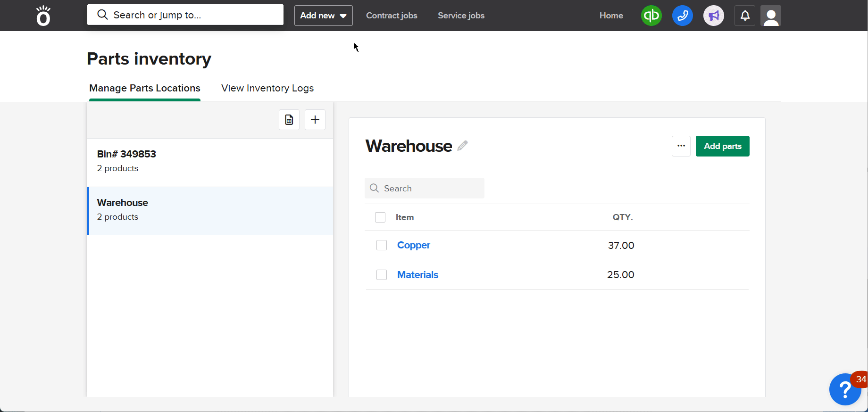Image resolution: width=868 pixels, height=412 pixels.
Task: Open the QuickBooks integration icon
Action: click(651, 16)
